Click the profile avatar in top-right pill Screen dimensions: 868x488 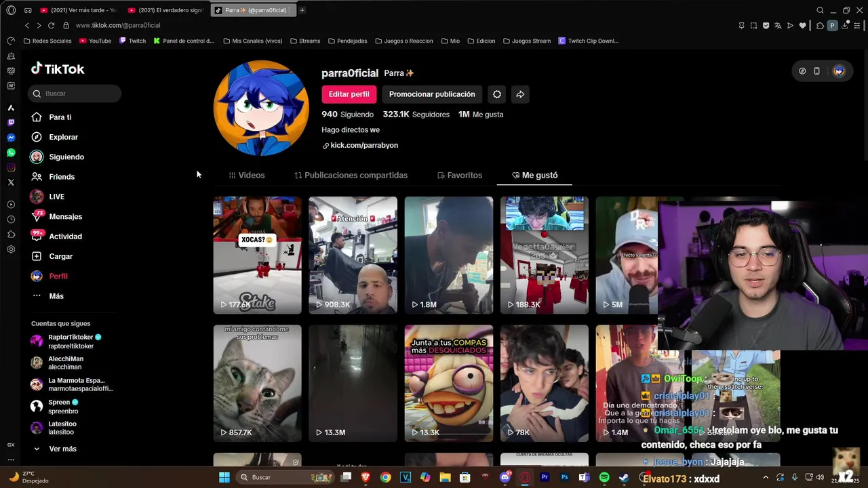[x=839, y=71]
